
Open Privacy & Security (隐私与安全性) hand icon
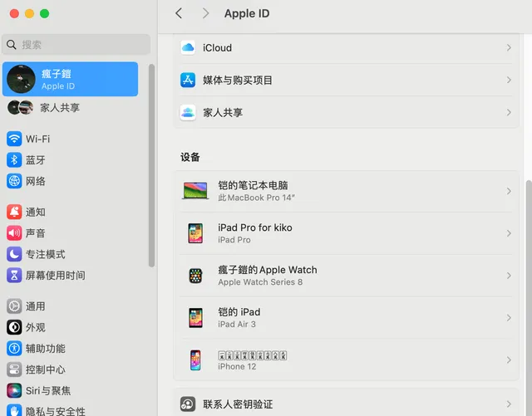coord(14,410)
